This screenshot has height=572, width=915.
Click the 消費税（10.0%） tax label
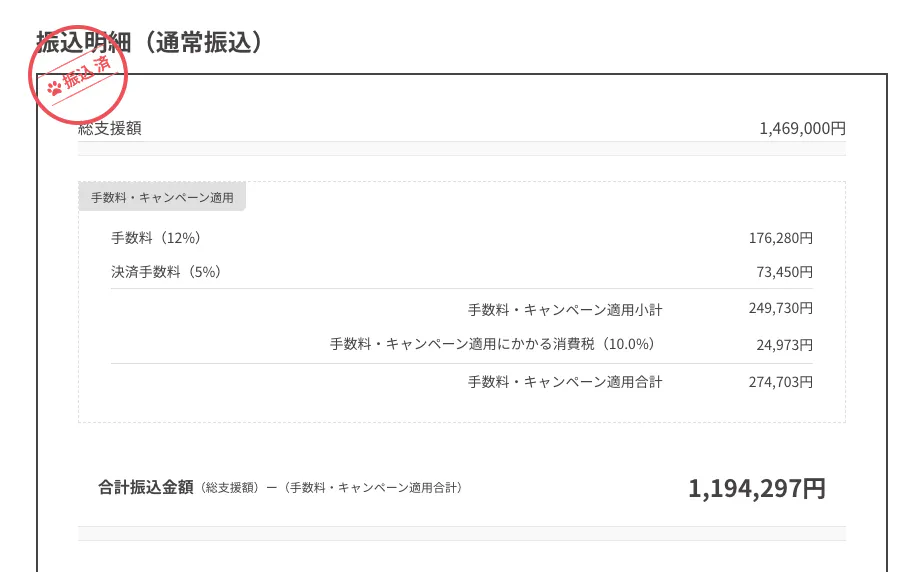(x=492, y=344)
